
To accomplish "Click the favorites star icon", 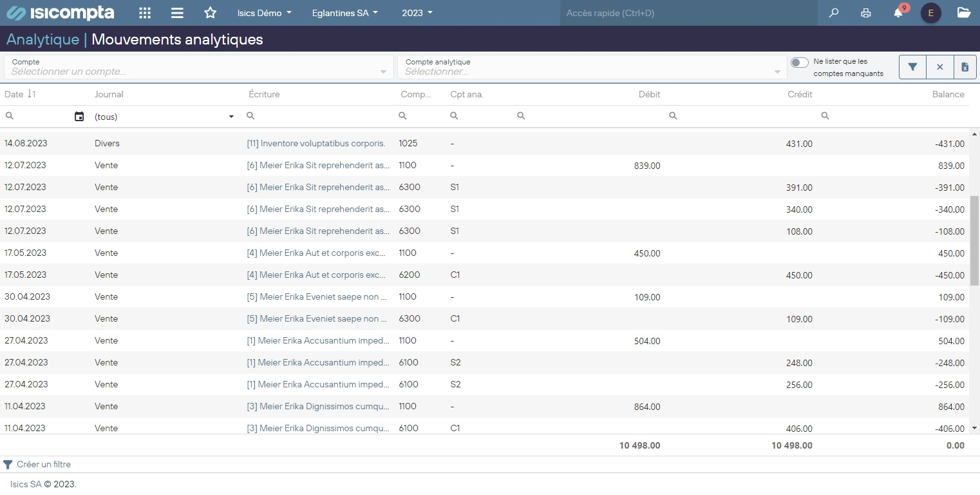I will pos(210,13).
